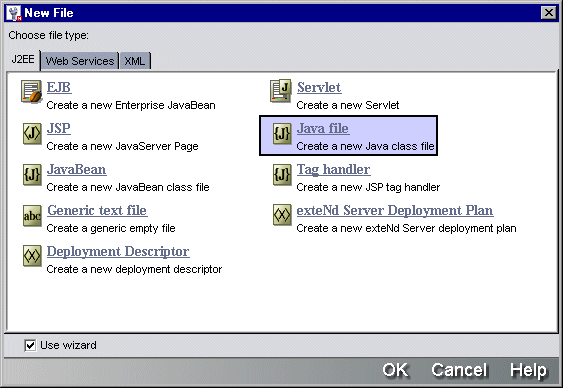Click the 'Use wizard' label text

pos(68,345)
